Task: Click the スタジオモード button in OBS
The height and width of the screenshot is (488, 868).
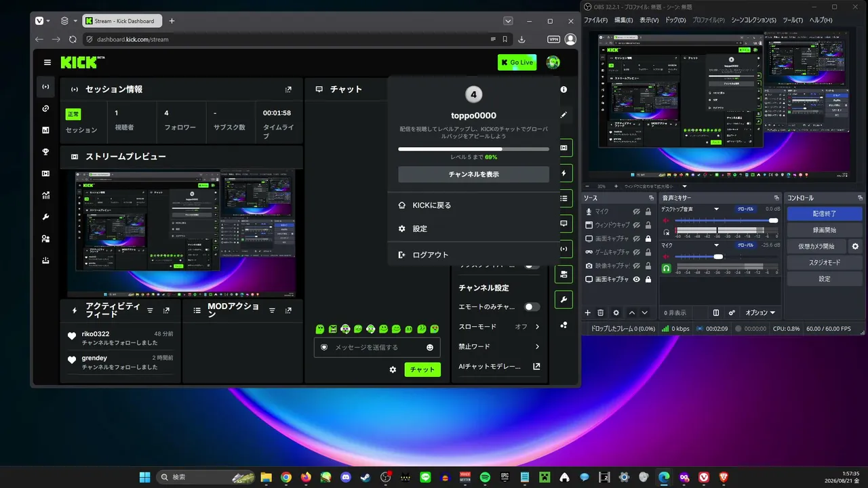Action: point(825,262)
